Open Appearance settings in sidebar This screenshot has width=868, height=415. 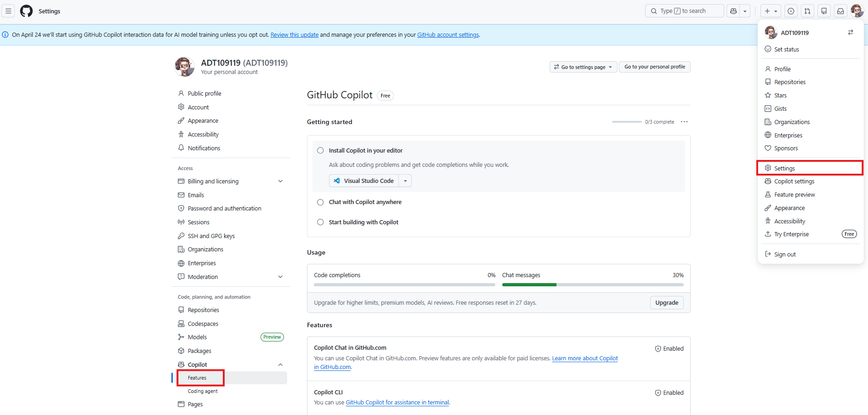(231, 120)
